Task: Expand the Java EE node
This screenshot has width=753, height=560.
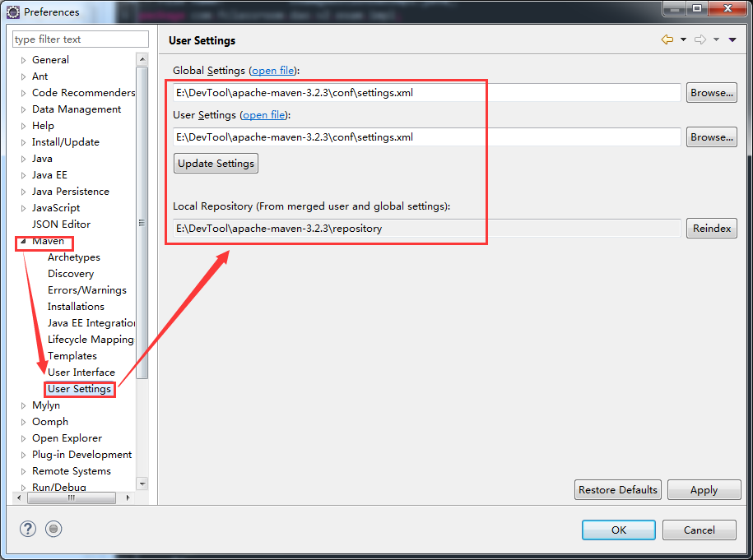Action: tap(23, 176)
